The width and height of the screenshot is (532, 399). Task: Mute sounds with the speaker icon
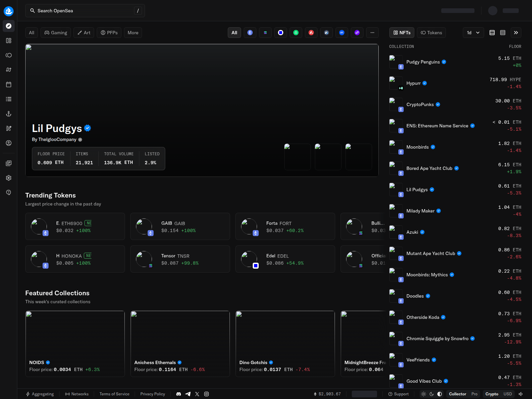[521, 394]
